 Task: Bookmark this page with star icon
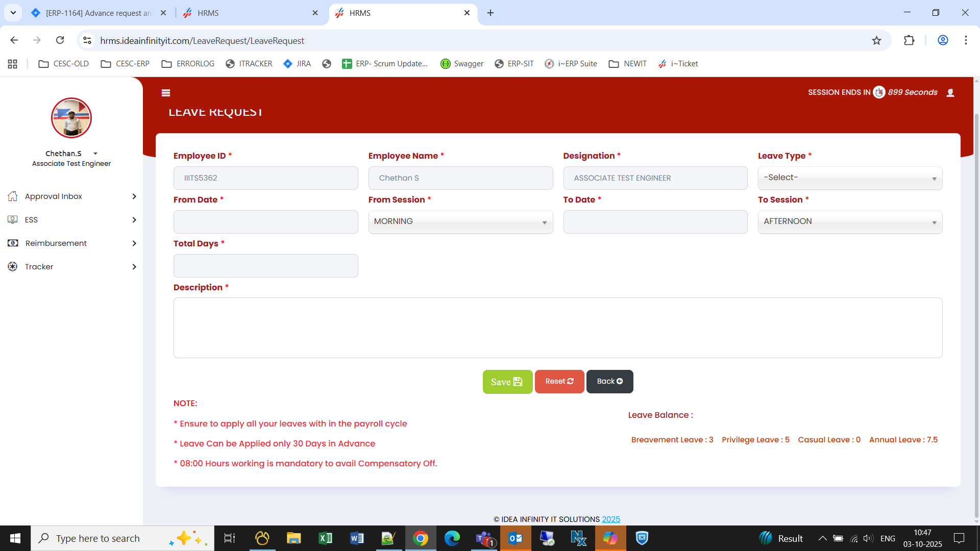point(876,41)
